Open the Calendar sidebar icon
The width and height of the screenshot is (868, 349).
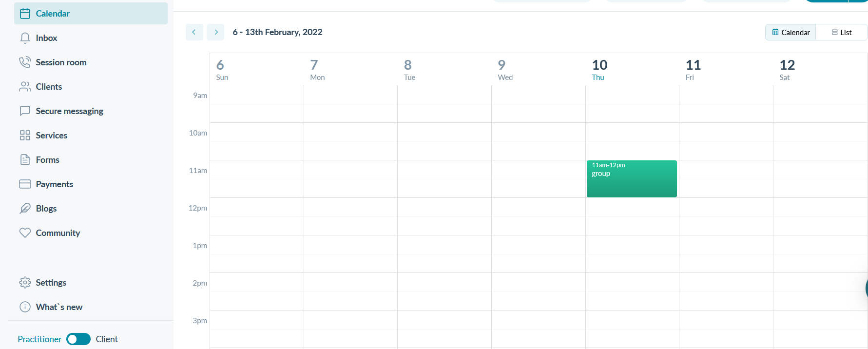(25, 13)
